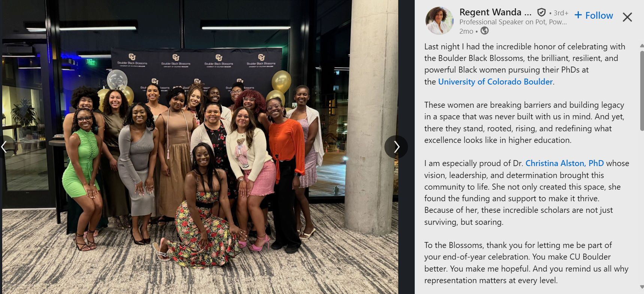Click the verified shield badge by name
This screenshot has width=644, height=294.
(x=541, y=12)
